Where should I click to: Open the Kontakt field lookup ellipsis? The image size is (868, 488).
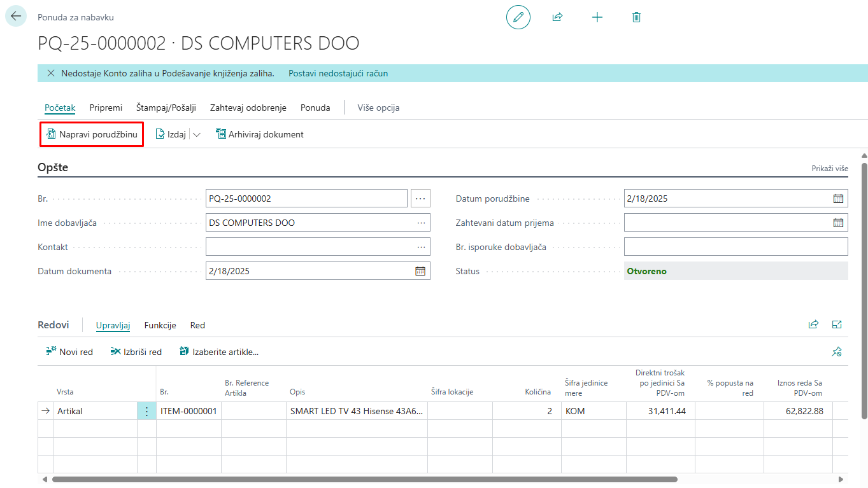pos(421,247)
